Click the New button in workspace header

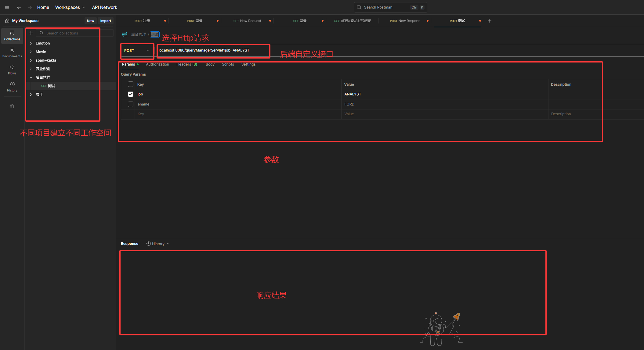[90, 21]
